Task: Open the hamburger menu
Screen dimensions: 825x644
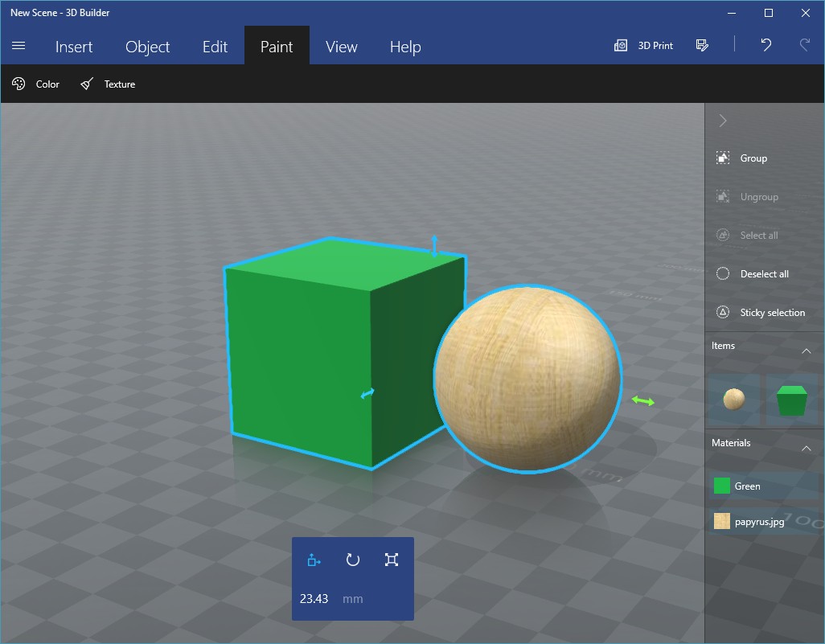Action: [18, 46]
